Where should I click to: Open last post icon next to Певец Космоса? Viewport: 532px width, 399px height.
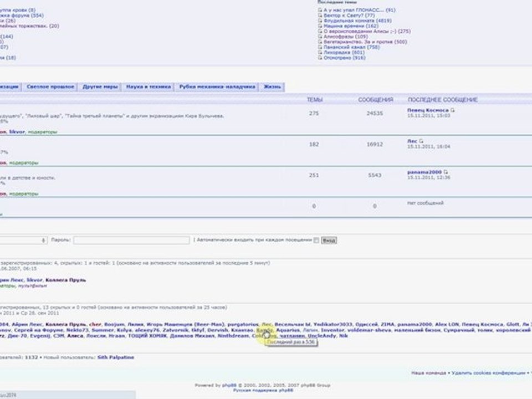pos(453,110)
